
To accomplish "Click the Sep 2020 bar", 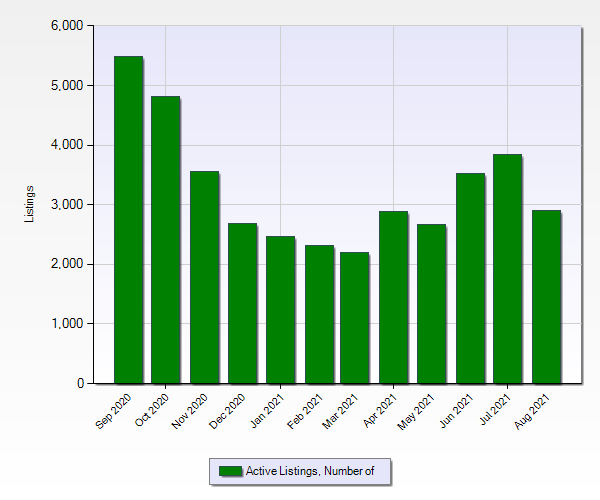I will pos(128,220).
